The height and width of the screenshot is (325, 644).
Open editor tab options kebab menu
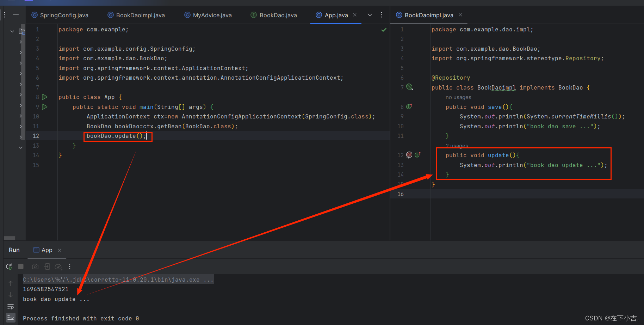(x=382, y=15)
